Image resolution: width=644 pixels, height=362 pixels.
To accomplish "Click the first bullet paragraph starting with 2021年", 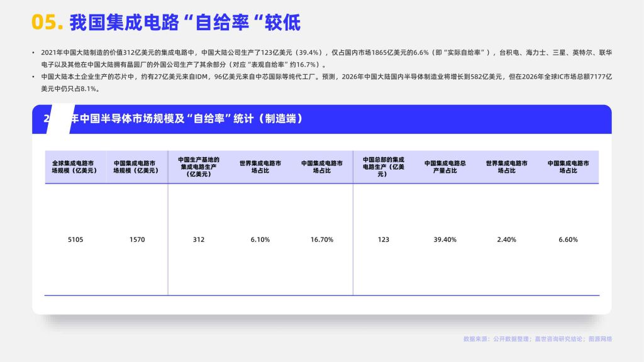I will 321,58.
